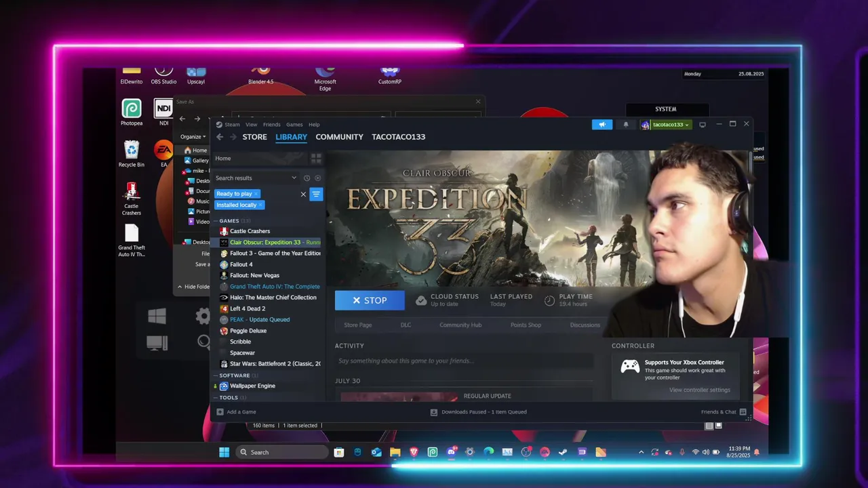The height and width of the screenshot is (488, 868).
Task: Go back with the Steam back arrow
Action: pos(220,137)
